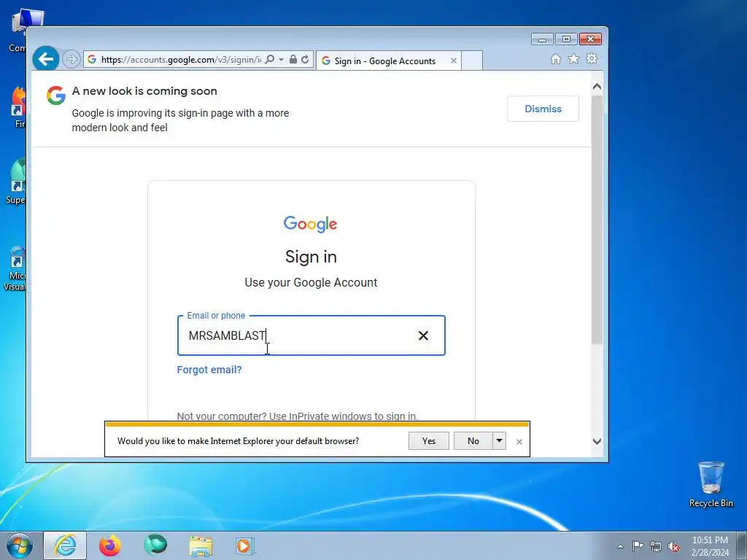Click Yes to set default browser
This screenshot has height=560, width=747.
tap(429, 441)
